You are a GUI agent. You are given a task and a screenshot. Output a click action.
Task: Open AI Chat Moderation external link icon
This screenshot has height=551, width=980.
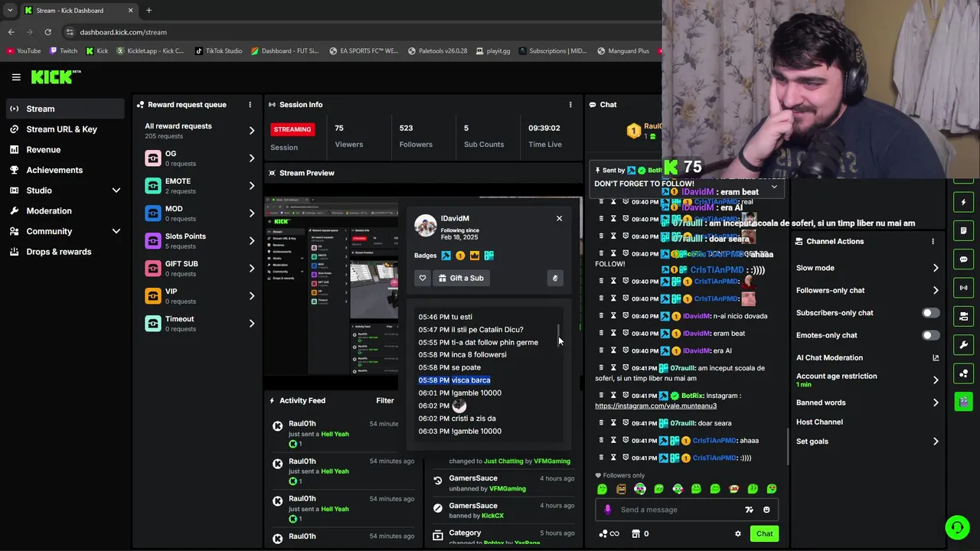pos(936,357)
